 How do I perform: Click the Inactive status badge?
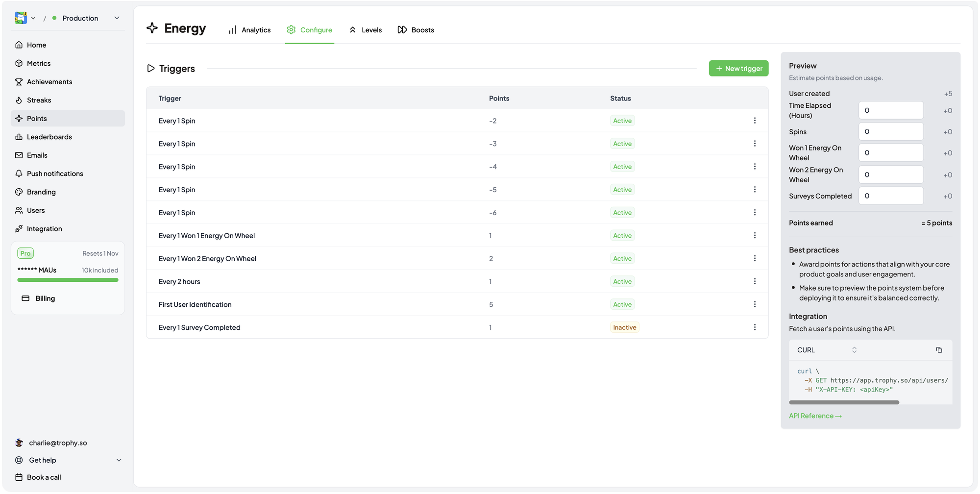click(625, 327)
